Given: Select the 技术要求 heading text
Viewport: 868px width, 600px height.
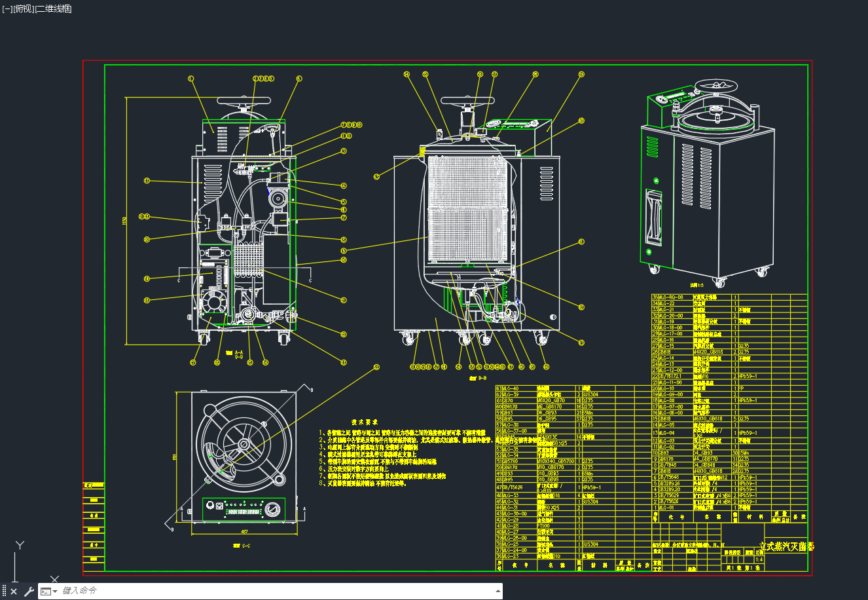Looking at the screenshot, I should tap(365, 422).
